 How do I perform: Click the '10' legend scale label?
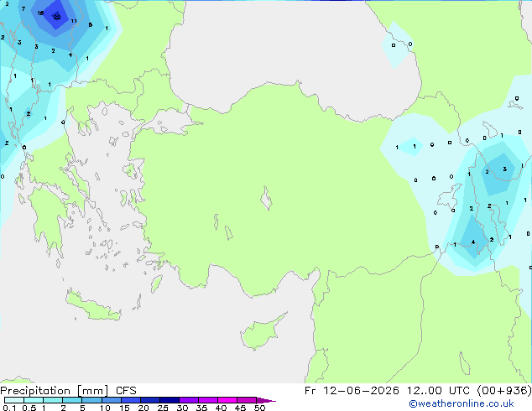(105, 408)
